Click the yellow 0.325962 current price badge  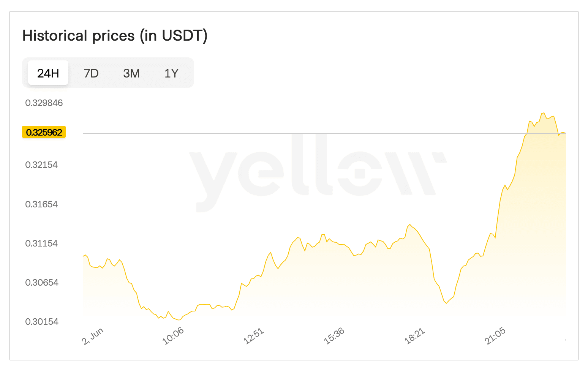[44, 132]
